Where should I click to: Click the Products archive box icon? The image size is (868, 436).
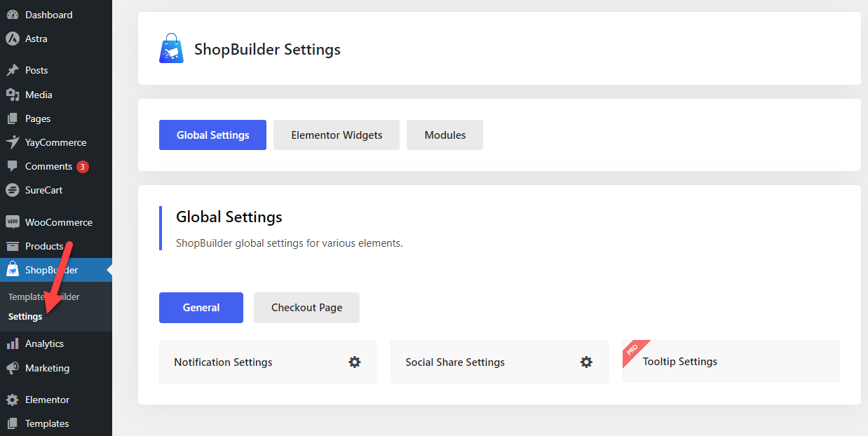pos(12,246)
